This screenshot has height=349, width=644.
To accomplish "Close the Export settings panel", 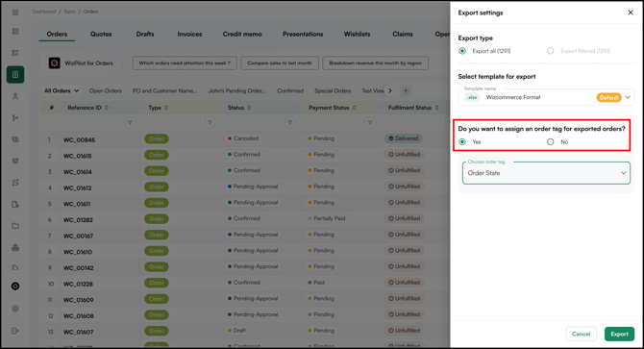I will point(631,12).
